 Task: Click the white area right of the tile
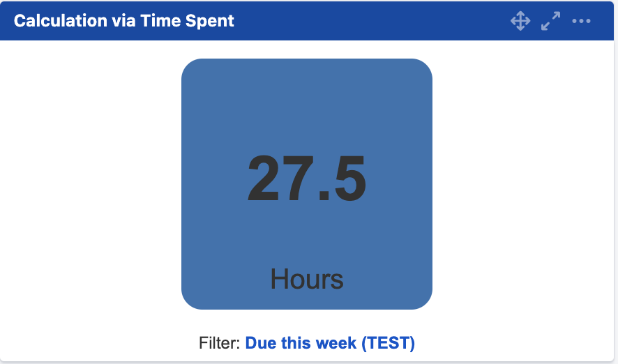tap(523, 181)
